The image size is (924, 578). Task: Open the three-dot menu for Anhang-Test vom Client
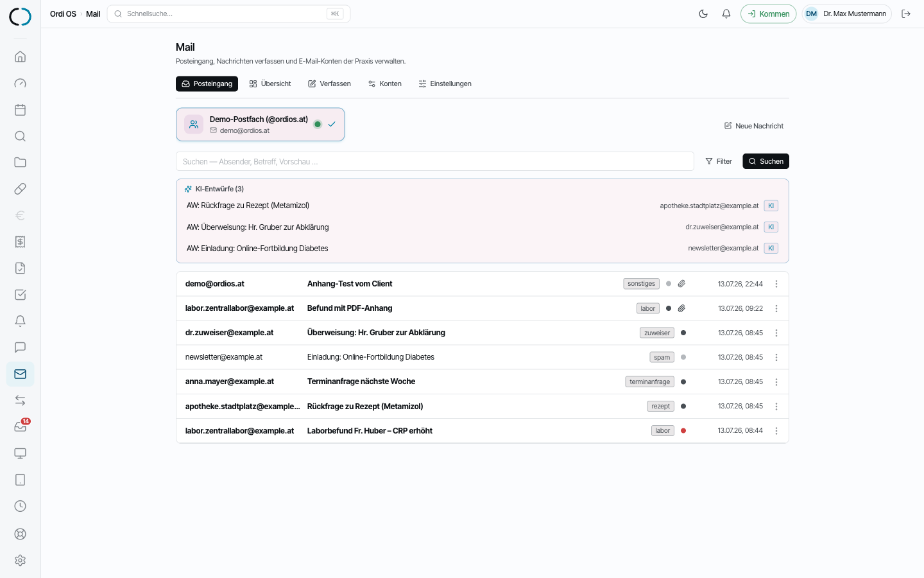click(776, 284)
